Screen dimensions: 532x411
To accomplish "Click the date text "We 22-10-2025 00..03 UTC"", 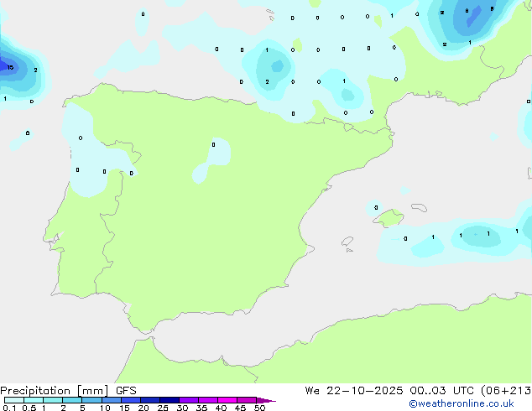I will 391,391.
